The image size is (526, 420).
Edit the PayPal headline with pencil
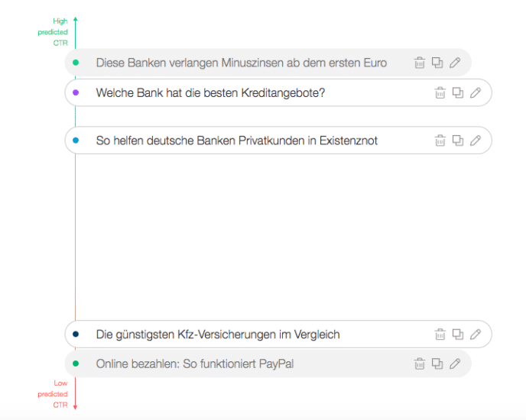455,363
